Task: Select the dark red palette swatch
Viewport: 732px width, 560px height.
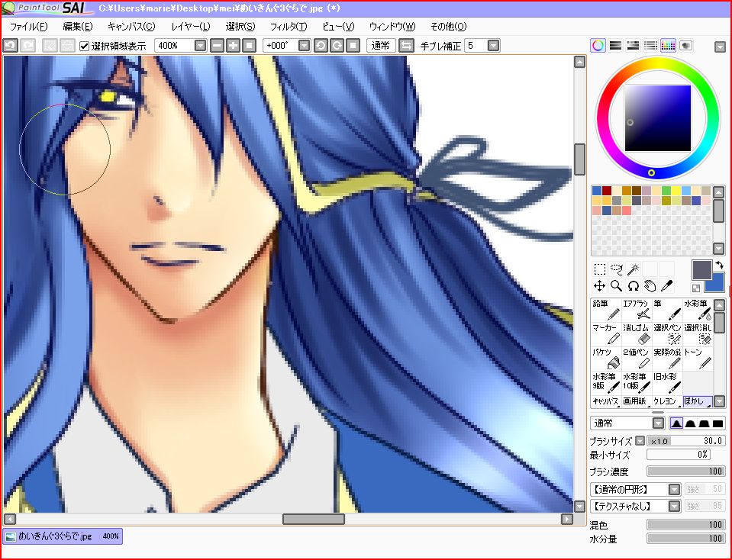Action: [x=606, y=191]
